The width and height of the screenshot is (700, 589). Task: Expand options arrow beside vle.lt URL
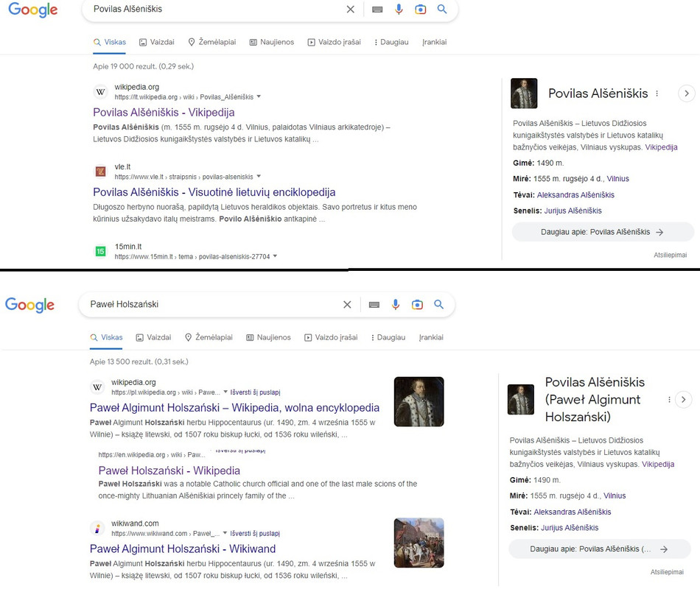259,176
